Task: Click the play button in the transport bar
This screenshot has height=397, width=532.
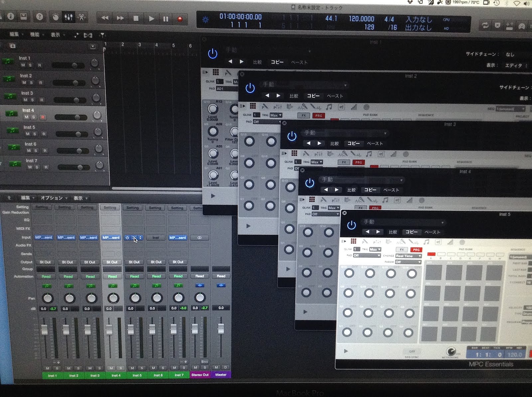Action: (151, 19)
